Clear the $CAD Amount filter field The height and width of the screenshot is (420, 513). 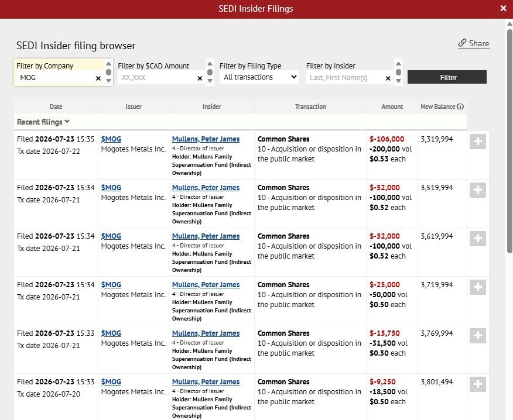point(200,78)
